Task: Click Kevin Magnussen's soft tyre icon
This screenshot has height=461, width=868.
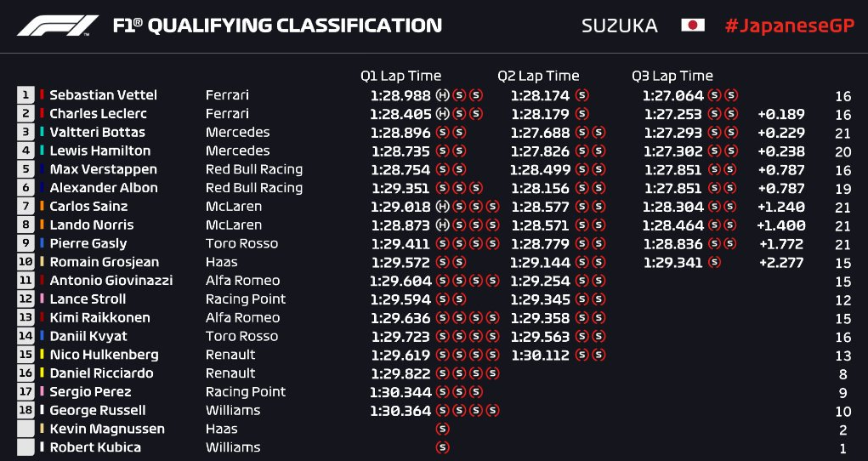Action: point(442,429)
